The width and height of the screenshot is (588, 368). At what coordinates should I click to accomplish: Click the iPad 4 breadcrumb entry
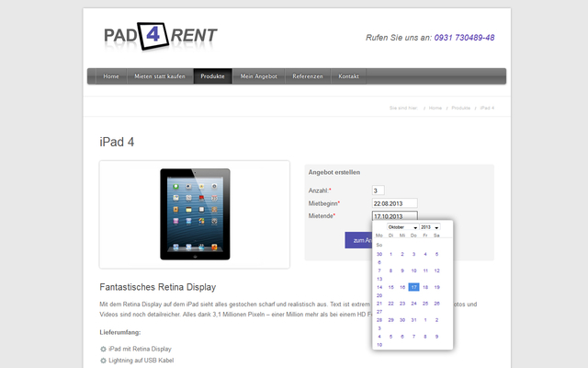(x=487, y=108)
